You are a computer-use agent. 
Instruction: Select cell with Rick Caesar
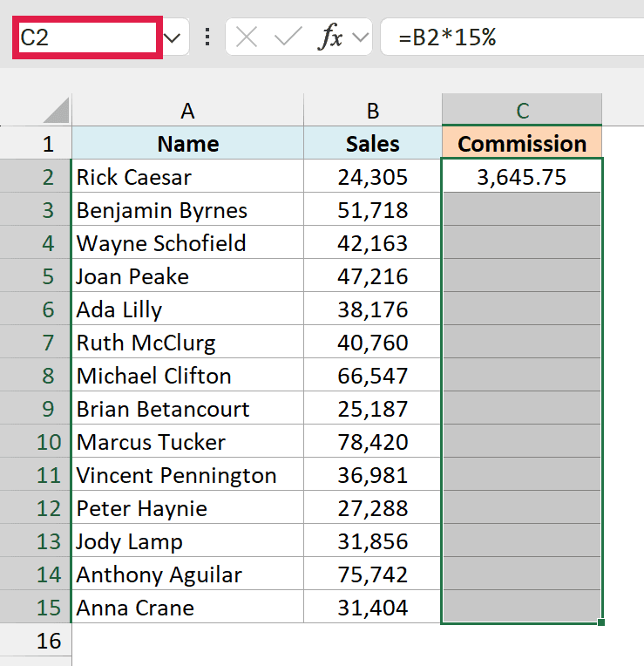pyautogui.click(x=187, y=177)
